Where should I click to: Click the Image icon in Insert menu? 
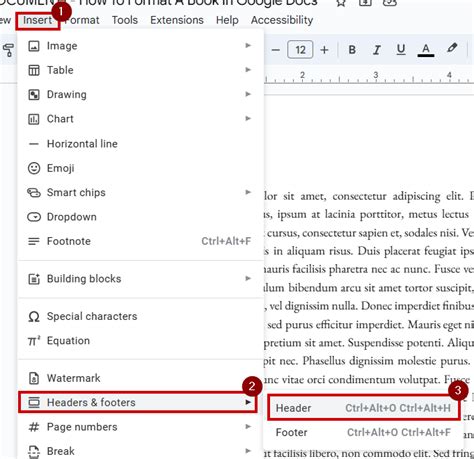(34, 46)
